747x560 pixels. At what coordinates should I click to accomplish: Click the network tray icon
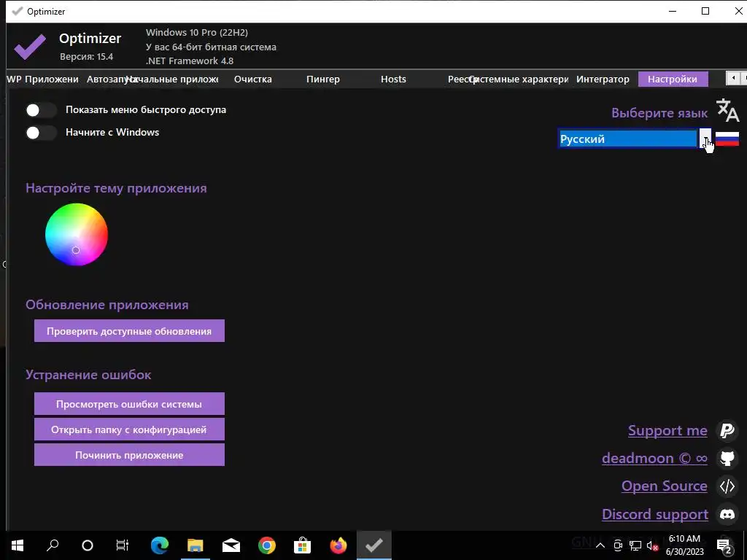tap(635, 545)
